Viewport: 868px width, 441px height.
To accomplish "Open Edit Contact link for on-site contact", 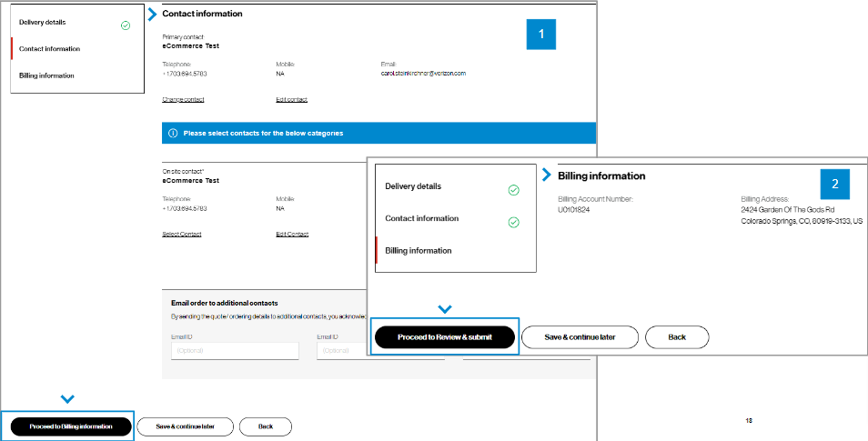I will click(292, 234).
